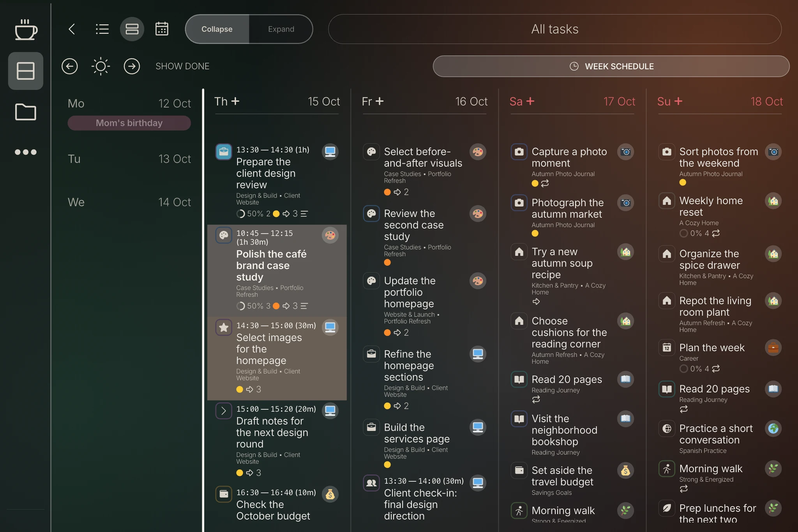The height and width of the screenshot is (532, 798).
Task: Click palette icon on Update the portfolio homepage
Action: (478, 281)
